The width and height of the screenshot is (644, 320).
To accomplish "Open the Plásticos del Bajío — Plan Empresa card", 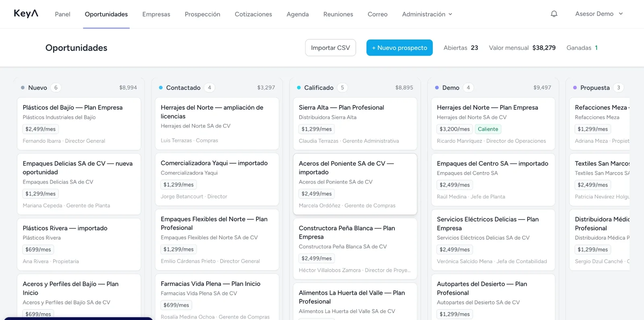I will pyautogui.click(x=79, y=124).
